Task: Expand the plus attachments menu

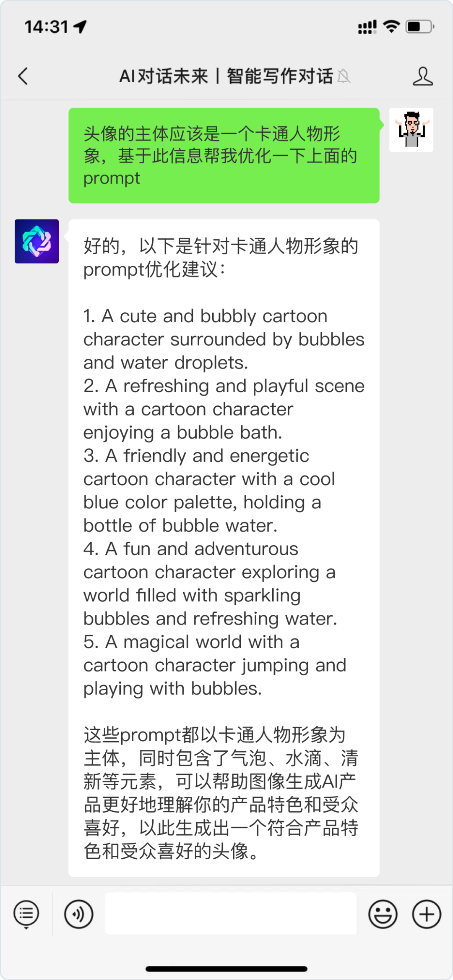Action: pyautogui.click(x=426, y=914)
